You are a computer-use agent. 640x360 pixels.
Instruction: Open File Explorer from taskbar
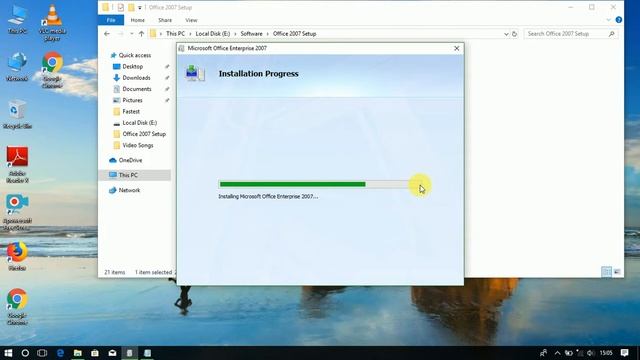[x=78, y=353]
